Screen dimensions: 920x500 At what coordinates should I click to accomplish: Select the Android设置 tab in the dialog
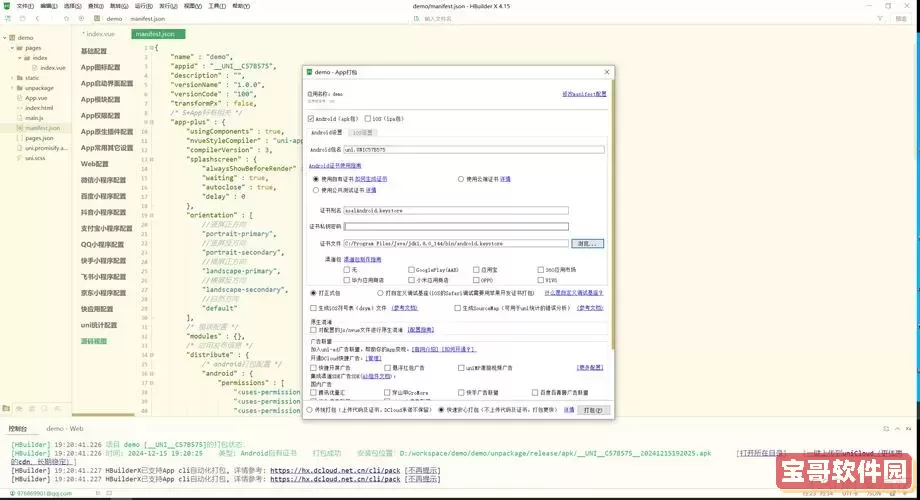point(327,133)
